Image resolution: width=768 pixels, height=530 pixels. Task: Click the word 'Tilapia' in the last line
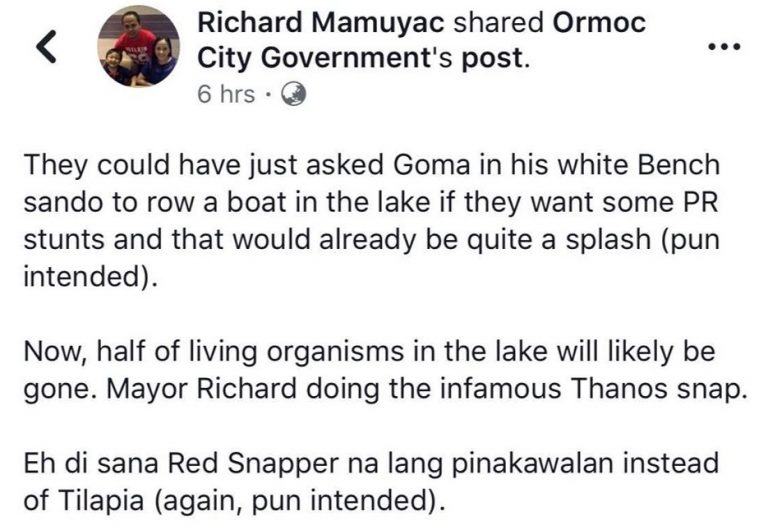point(101,501)
